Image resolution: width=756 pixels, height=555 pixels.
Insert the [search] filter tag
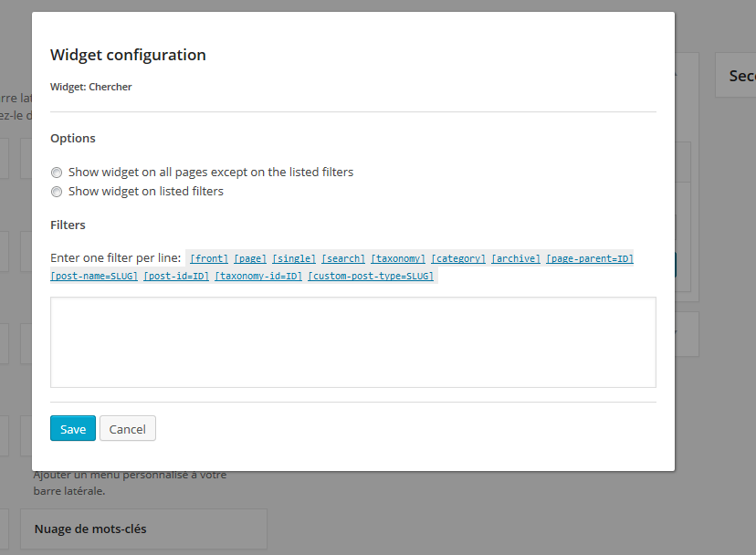343,258
